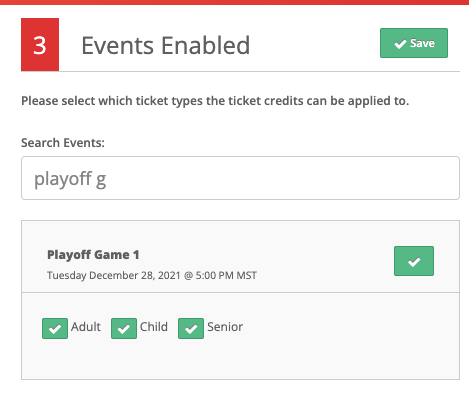Uncheck the Child ticket type checkbox
Screen dimensions: 469x393
click(x=124, y=328)
